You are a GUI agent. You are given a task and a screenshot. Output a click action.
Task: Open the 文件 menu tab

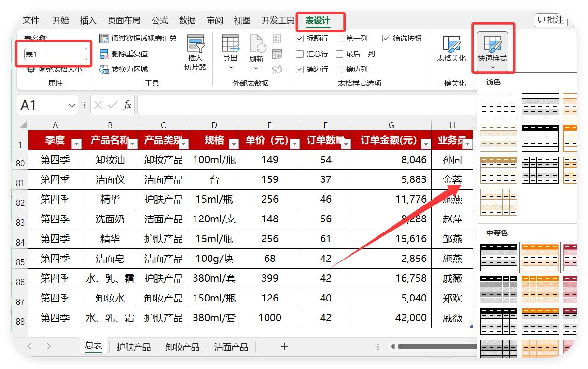[x=31, y=20]
